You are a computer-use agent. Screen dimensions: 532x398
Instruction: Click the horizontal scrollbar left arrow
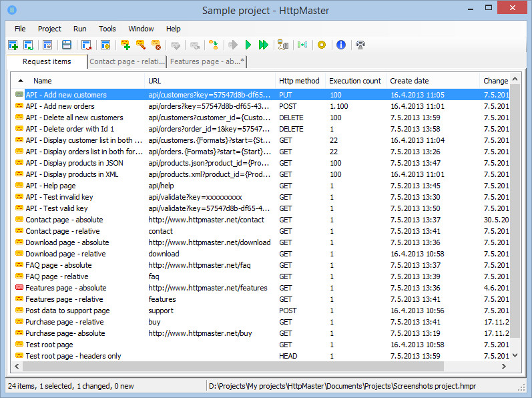point(16,366)
